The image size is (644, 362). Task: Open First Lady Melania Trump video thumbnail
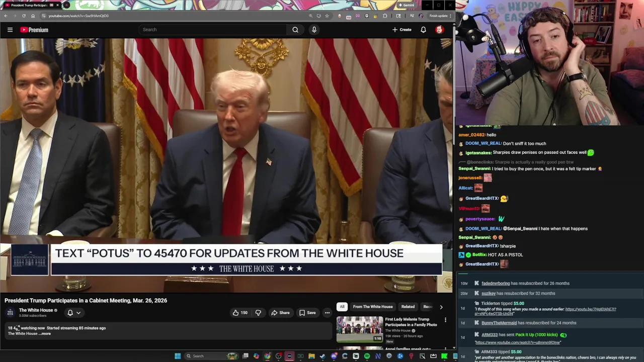click(x=360, y=329)
